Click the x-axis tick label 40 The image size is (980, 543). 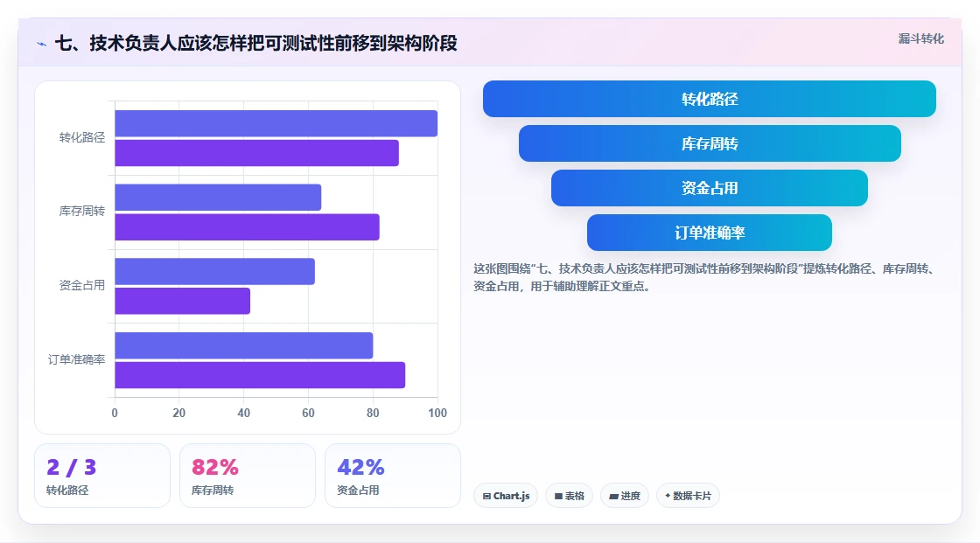[x=244, y=413]
